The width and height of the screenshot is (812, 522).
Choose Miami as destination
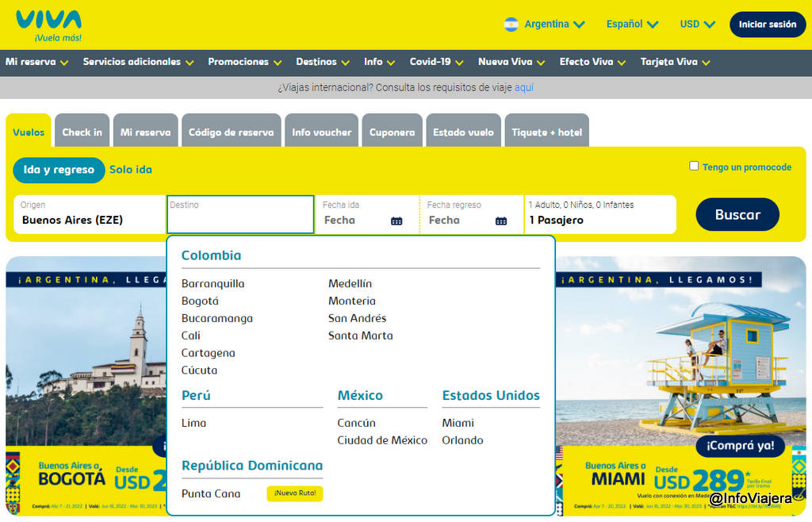point(458,423)
